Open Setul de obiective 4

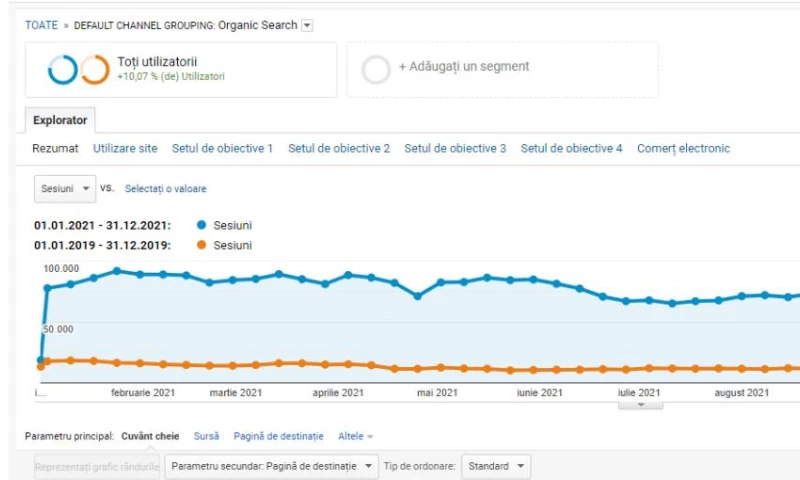pos(571,148)
